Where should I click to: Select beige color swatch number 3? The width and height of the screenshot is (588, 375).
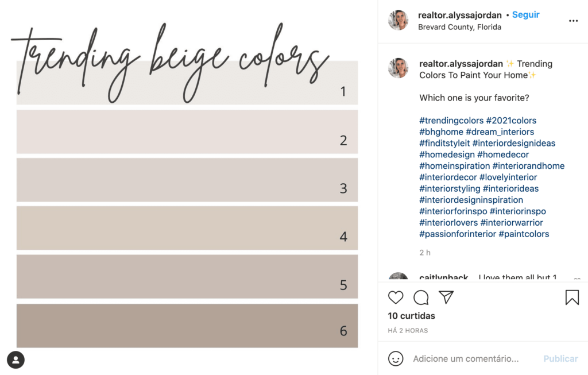pos(187,180)
